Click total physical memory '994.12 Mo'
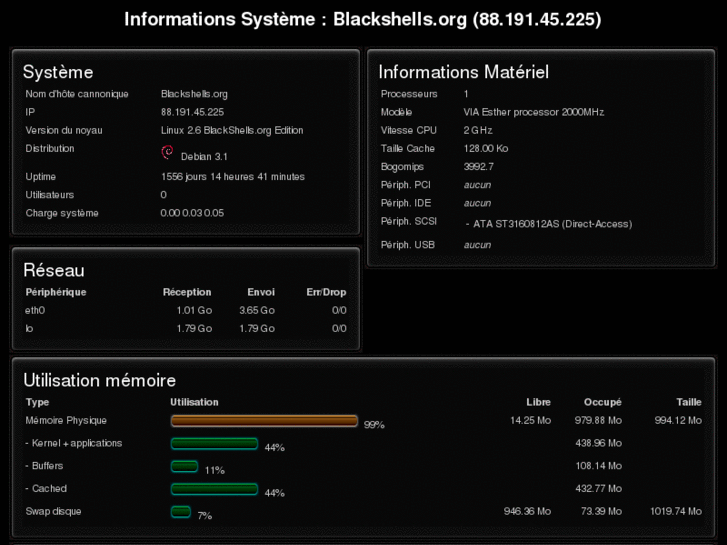Viewport: 727px width, 545px height. (678, 421)
